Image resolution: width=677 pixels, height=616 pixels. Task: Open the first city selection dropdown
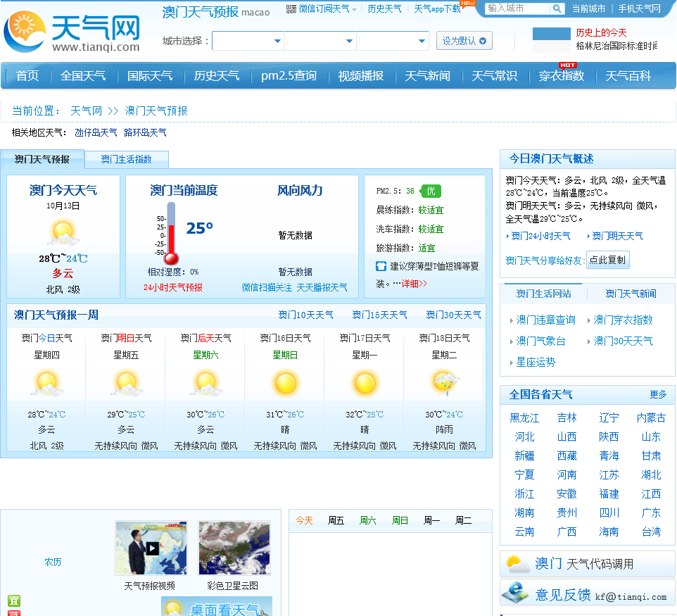pos(248,41)
